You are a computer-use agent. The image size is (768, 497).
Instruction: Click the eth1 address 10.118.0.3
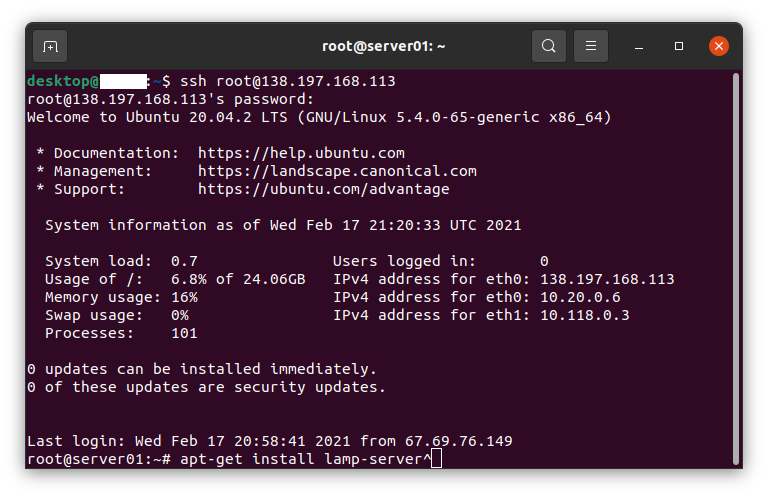click(584, 315)
